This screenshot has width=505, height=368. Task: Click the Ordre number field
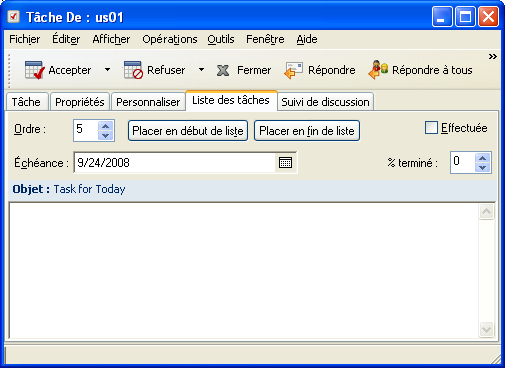coord(86,130)
